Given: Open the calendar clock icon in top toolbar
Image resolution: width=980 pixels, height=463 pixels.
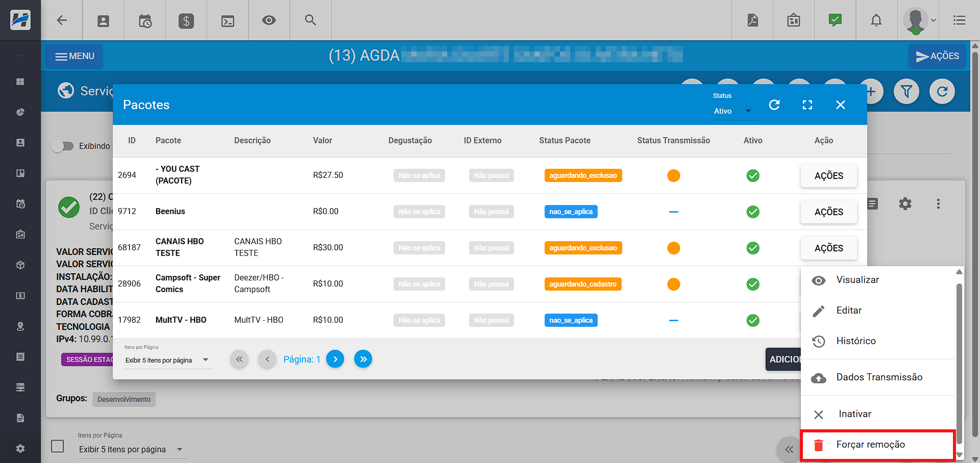Looking at the screenshot, I should [145, 20].
